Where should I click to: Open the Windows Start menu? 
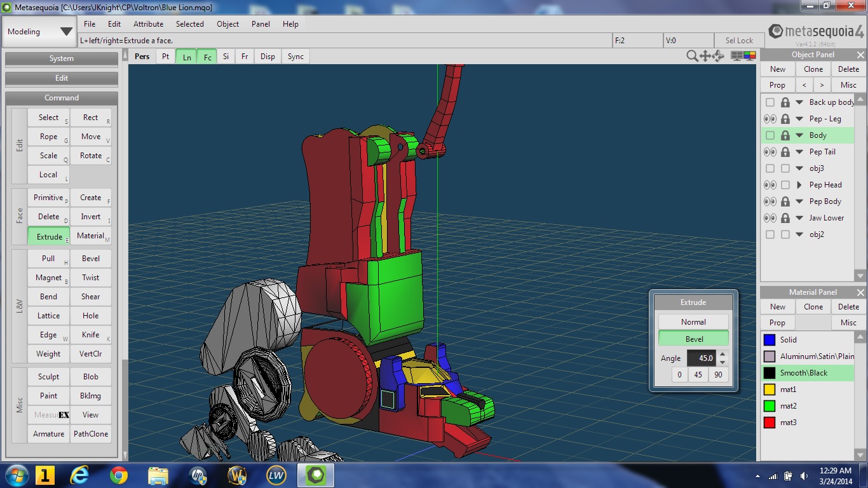pyautogui.click(x=16, y=475)
